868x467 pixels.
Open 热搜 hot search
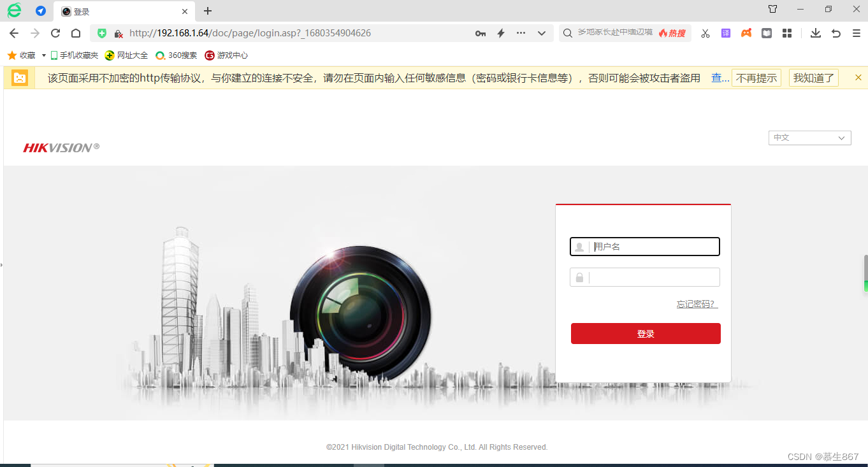tap(672, 33)
